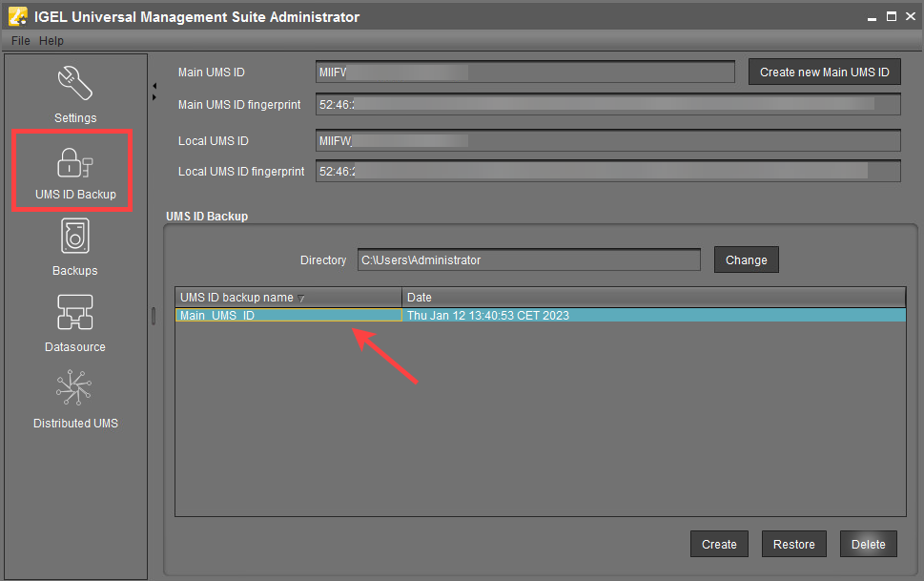This screenshot has width=924, height=581.
Task: Click Create new Main UMS ID button
Action: pyautogui.click(x=824, y=73)
